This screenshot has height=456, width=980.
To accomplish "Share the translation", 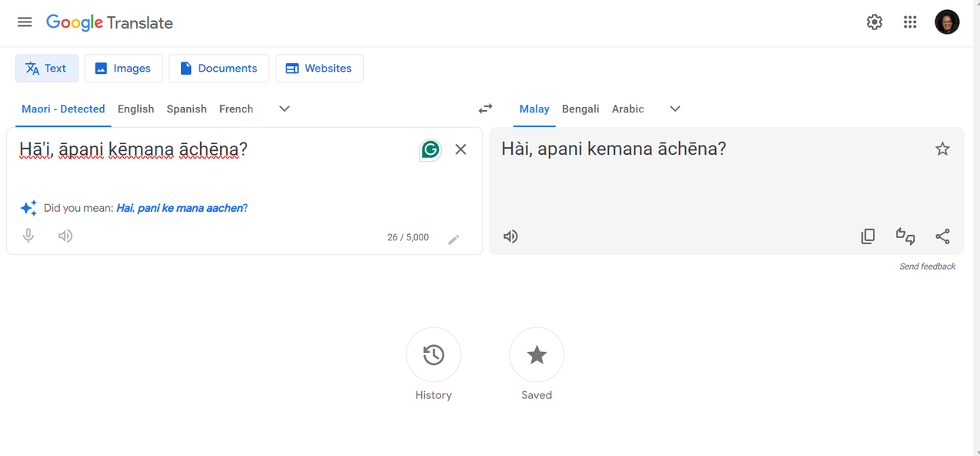I will (942, 236).
